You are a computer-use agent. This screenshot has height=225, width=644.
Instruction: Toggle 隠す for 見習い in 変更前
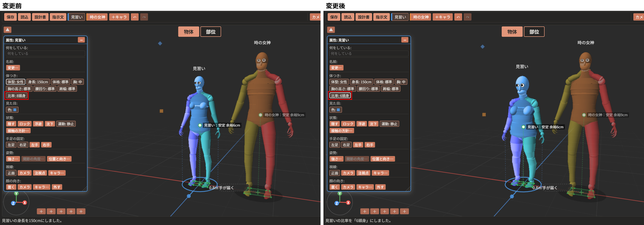pos(11,123)
